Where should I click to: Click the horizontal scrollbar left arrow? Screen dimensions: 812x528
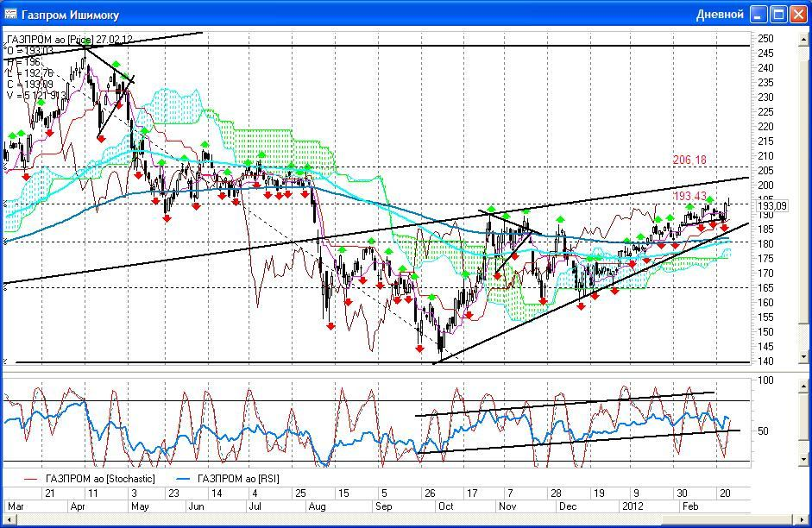pyautogui.click(x=9, y=519)
